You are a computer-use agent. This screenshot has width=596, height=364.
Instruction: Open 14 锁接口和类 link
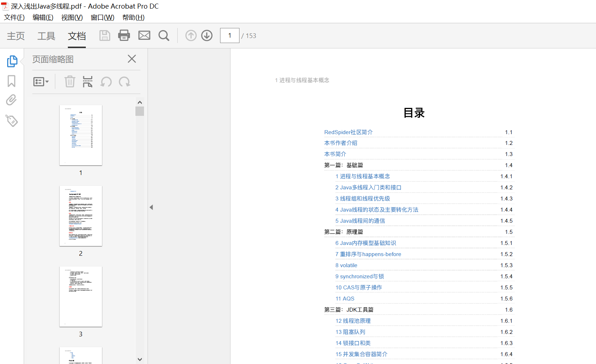pyautogui.click(x=353, y=343)
